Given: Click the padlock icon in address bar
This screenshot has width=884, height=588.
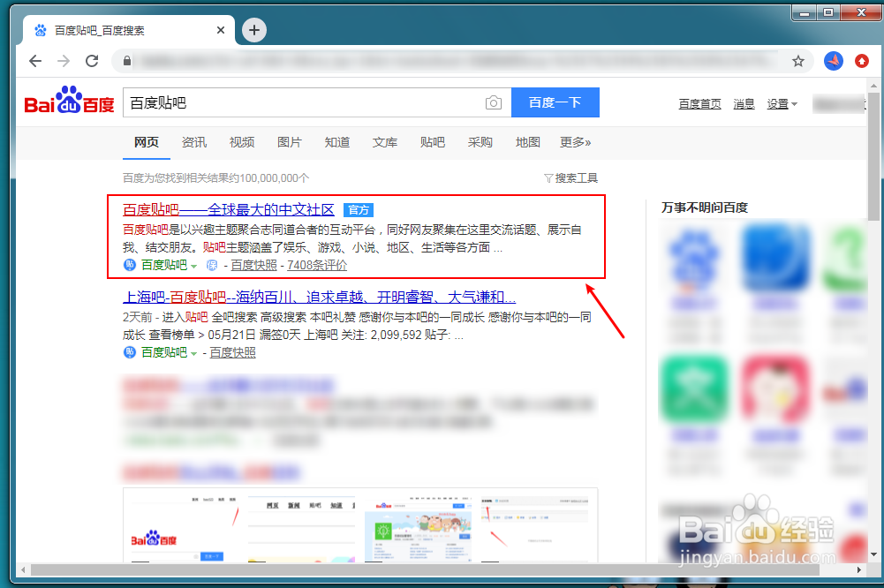Looking at the screenshot, I should (127, 61).
